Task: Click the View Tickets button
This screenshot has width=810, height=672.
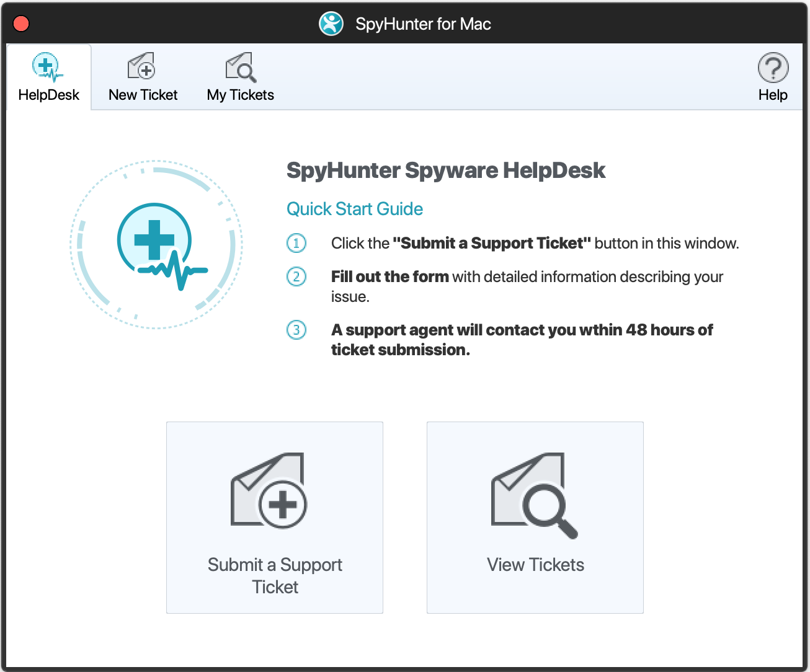Action: 535,518
